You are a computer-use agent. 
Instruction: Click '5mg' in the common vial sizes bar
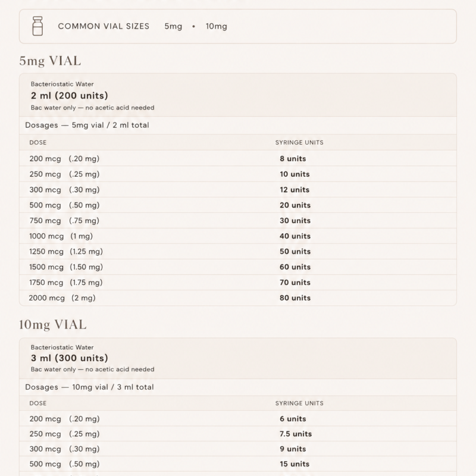pyautogui.click(x=173, y=26)
